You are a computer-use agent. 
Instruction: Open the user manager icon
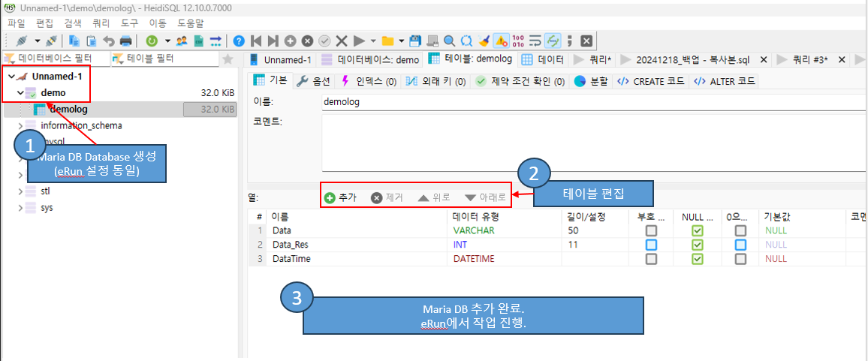tap(182, 41)
